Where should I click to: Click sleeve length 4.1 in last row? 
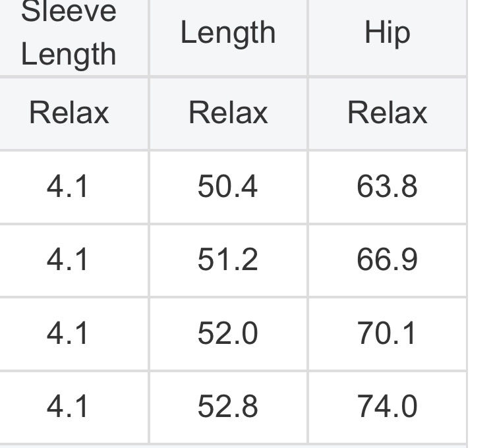click(67, 406)
